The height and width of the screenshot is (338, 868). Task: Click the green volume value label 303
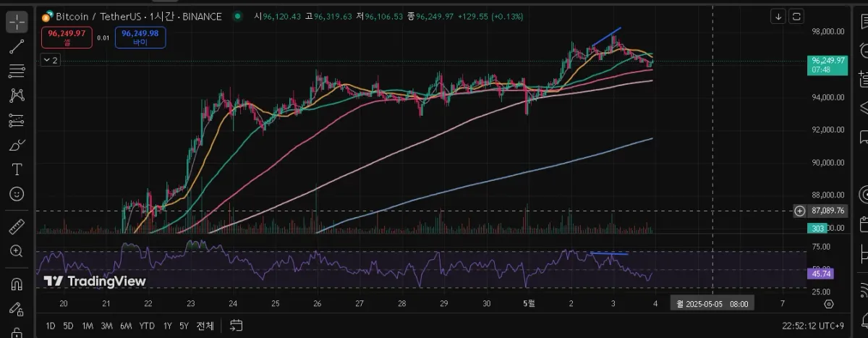pos(818,228)
